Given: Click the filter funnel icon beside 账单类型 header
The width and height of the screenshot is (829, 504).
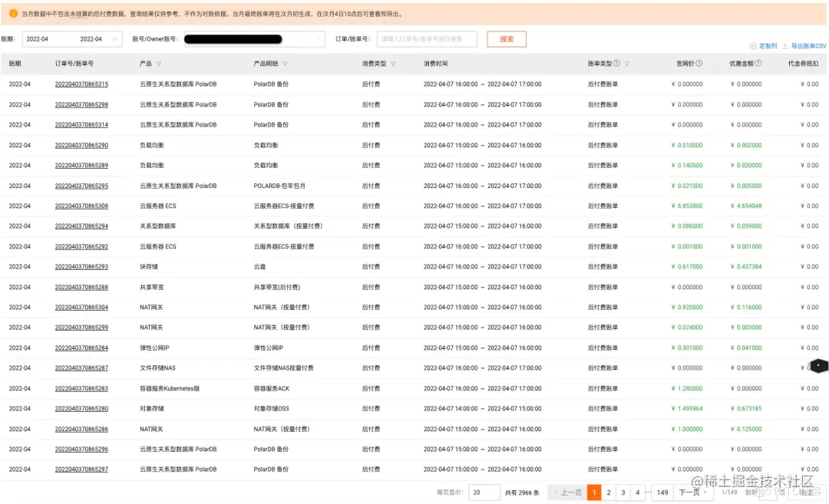Looking at the screenshot, I should pos(627,64).
